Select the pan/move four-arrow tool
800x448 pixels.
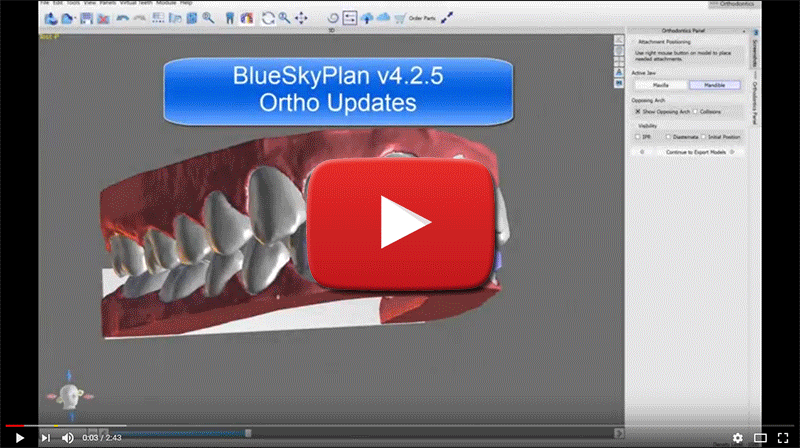pos(301,18)
